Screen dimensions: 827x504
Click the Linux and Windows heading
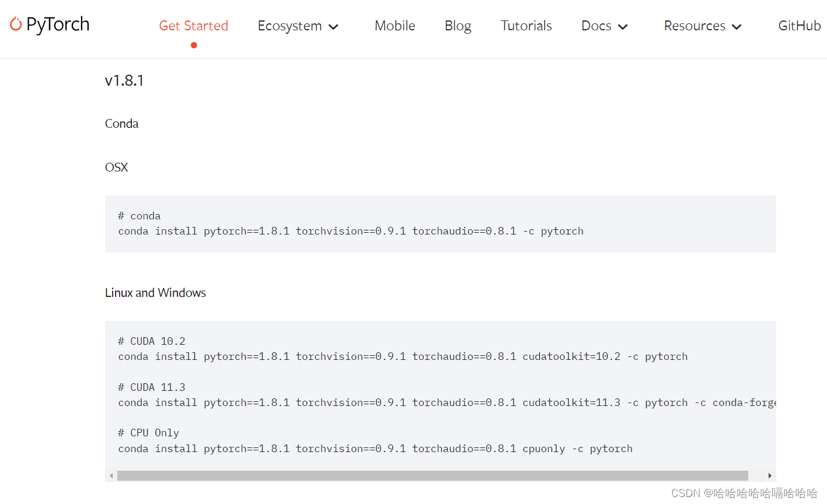pyautogui.click(x=155, y=293)
